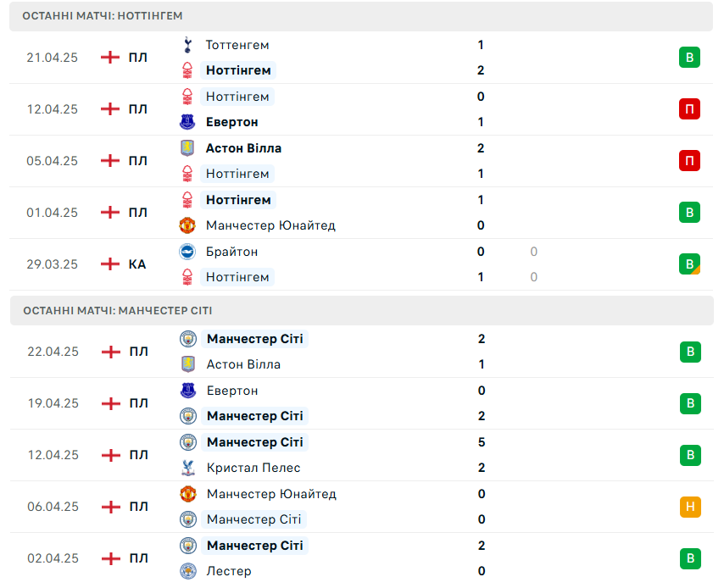This screenshot has width=724, height=588.
Task: Click the Brighton club crest icon
Action: [187, 252]
